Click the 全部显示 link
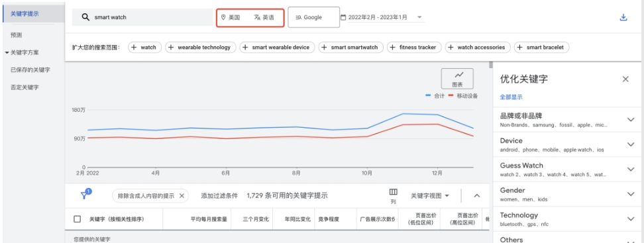The width and height of the screenshot is (644, 243). point(511,97)
